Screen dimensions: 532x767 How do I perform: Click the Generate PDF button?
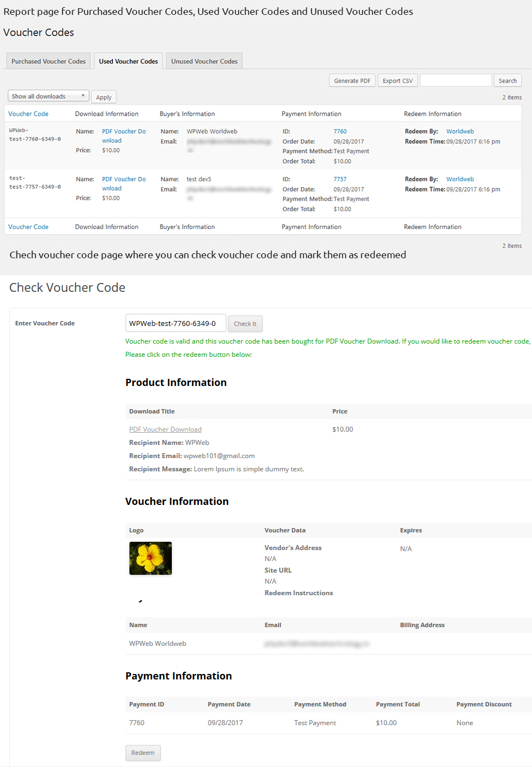(x=352, y=80)
